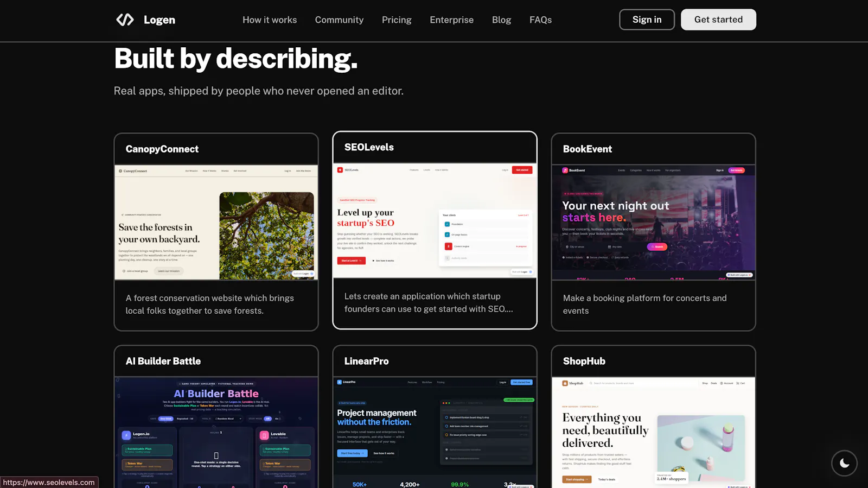The width and height of the screenshot is (868, 488).
Task: Go to the Community page
Action: [x=340, y=20]
